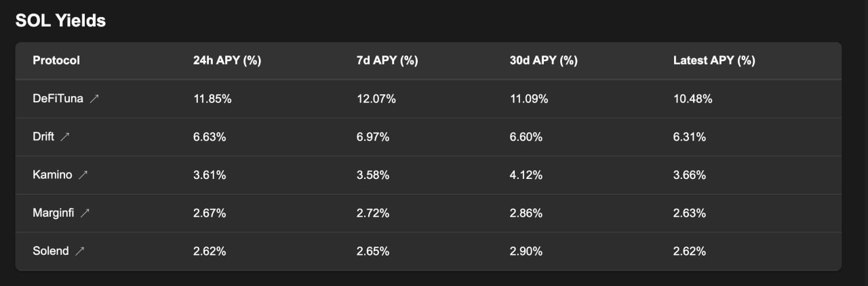Open Kamino's external link arrow icon
The image size is (868, 286).
(83, 175)
